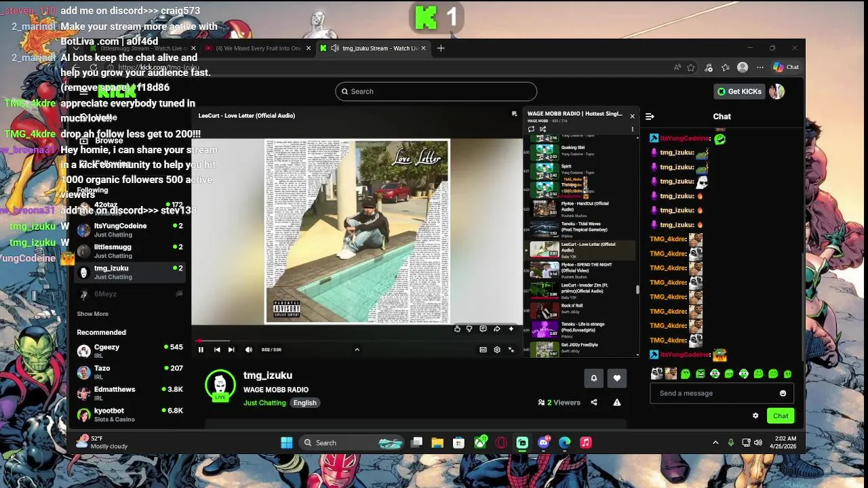This screenshot has width=868, height=488.
Task: Open the weather widget on taskbar
Action: [x=102, y=442]
